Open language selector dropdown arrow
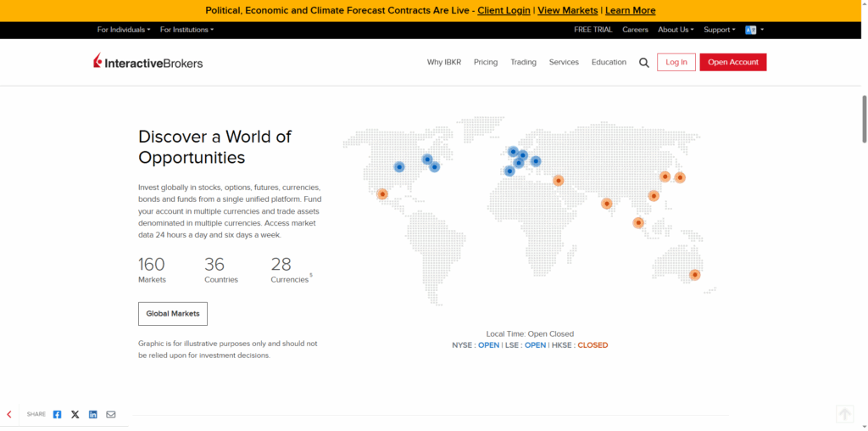This screenshot has height=431, width=868. [x=762, y=30]
